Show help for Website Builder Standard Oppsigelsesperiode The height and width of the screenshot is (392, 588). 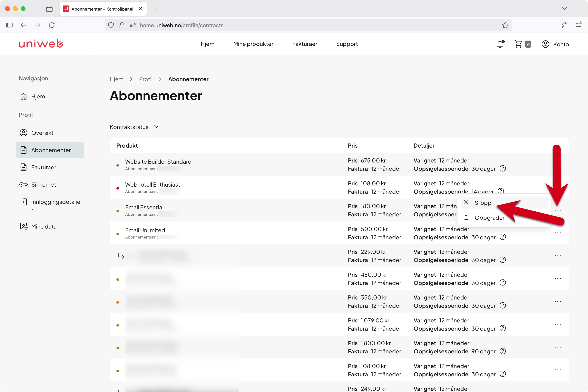pyautogui.click(x=503, y=169)
